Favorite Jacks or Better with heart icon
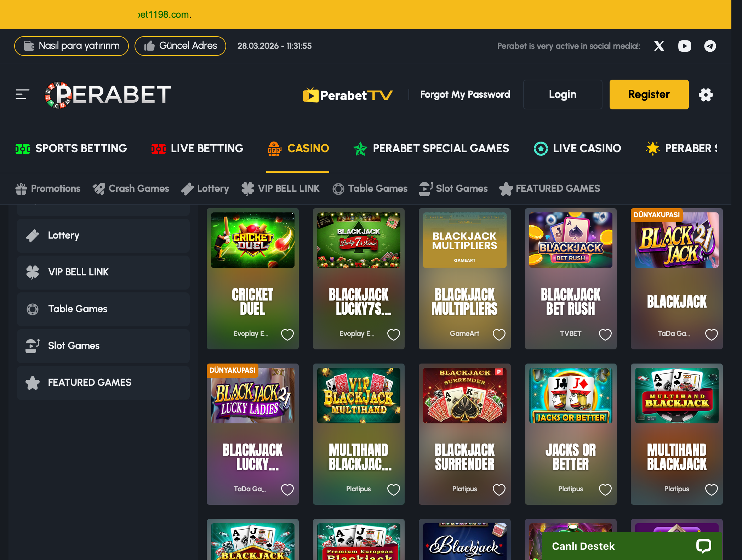The image size is (742, 560). pos(605,490)
